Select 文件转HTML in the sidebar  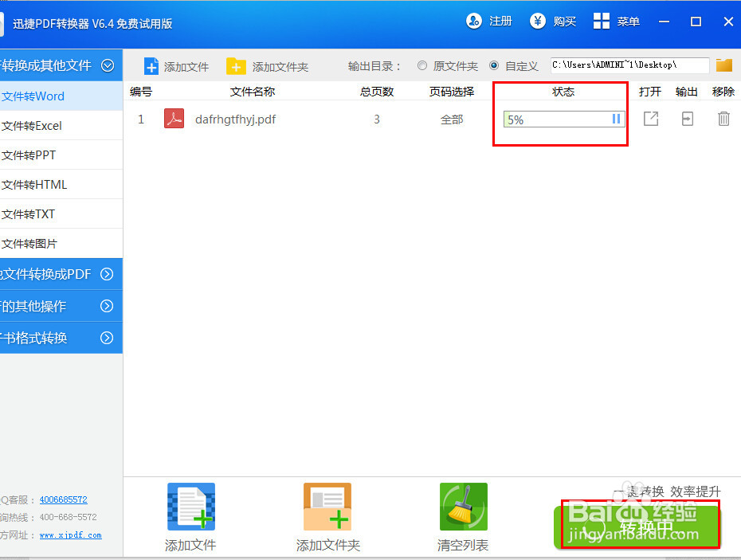(61, 185)
